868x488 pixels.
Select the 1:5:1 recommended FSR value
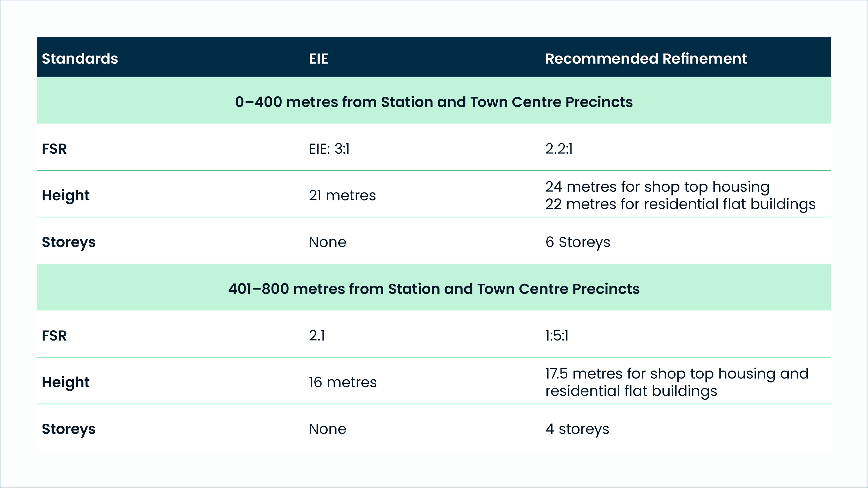pyautogui.click(x=557, y=335)
